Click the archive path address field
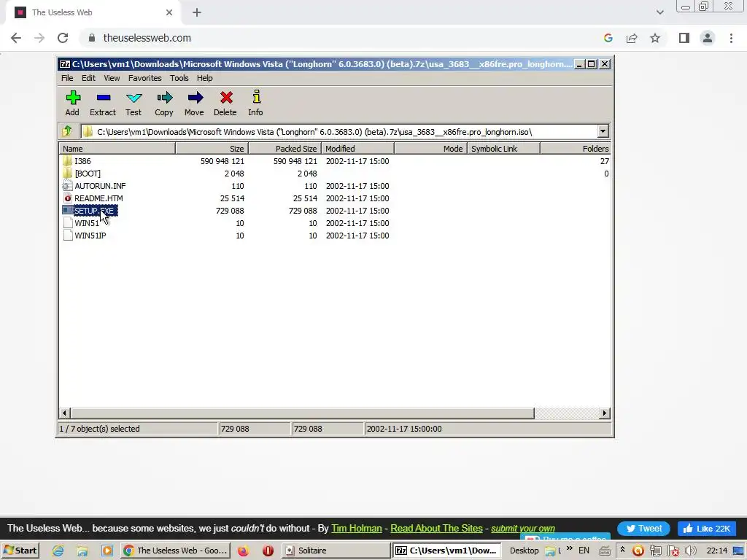Viewport: 747px width, 560px height. pyautogui.click(x=339, y=131)
